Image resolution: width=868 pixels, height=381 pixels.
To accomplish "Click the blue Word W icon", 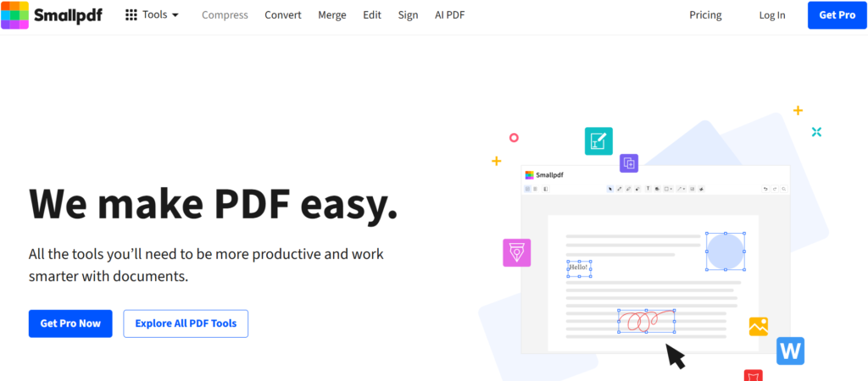I will click(x=790, y=351).
